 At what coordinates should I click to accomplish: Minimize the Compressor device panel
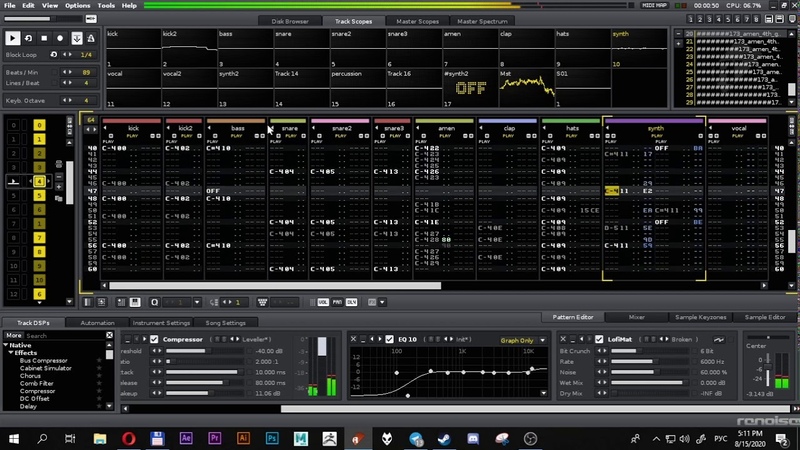click(x=128, y=339)
